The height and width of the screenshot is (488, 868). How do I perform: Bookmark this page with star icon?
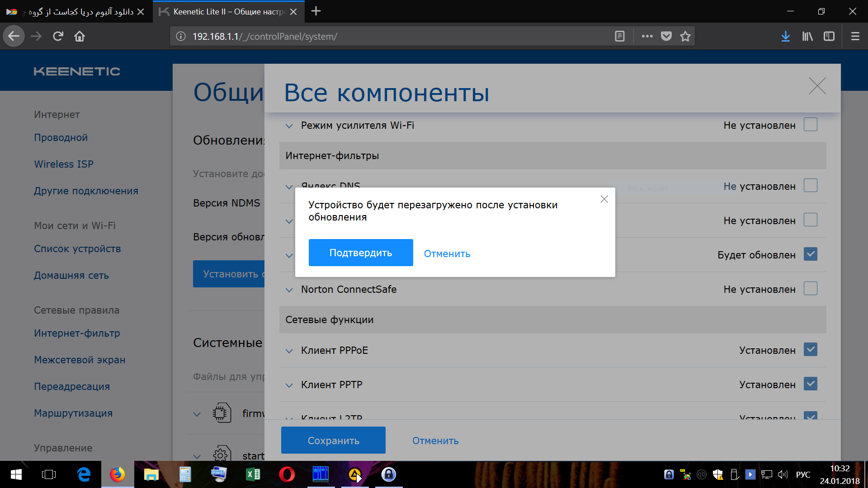pos(685,36)
